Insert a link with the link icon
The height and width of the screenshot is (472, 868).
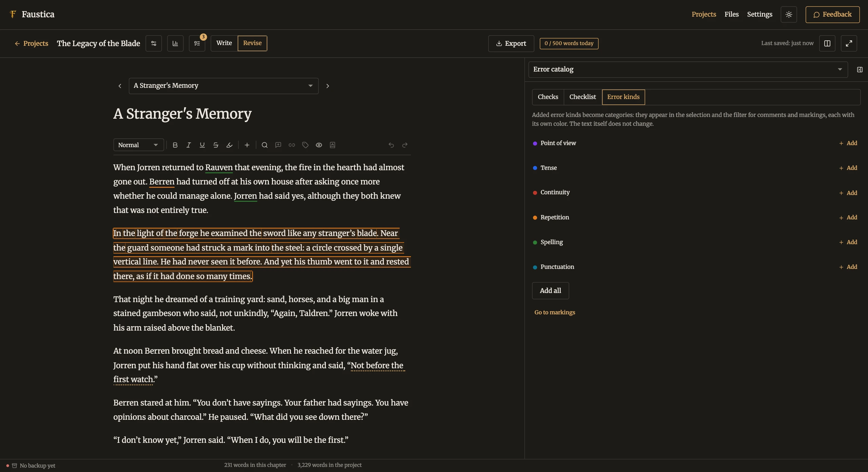pos(292,145)
